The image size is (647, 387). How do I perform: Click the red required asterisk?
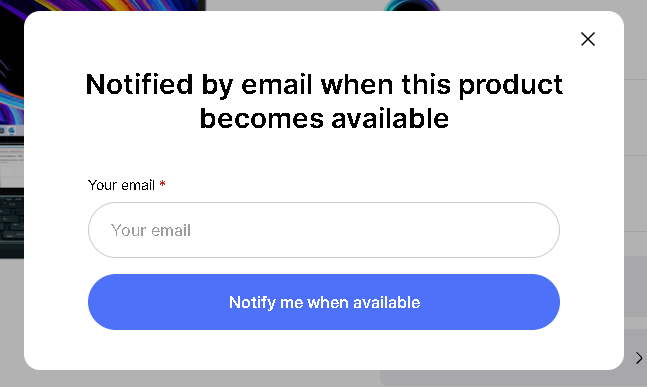point(163,184)
